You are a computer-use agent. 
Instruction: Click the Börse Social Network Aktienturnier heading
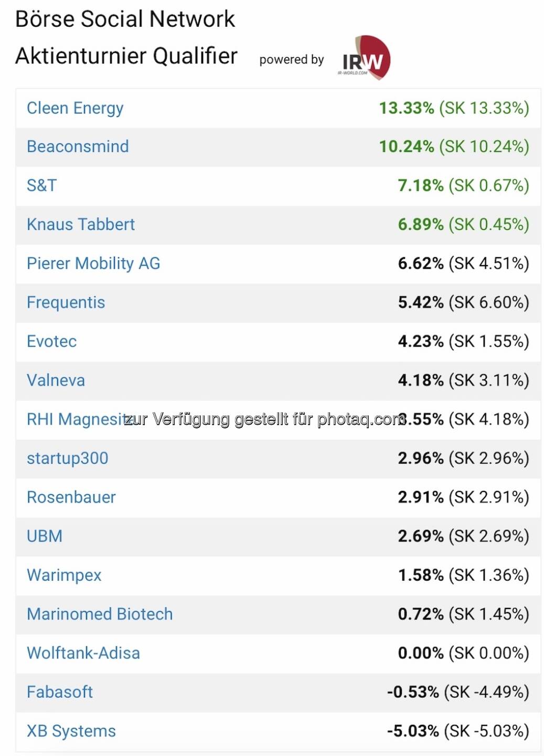pyautogui.click(x=126, y=37)
